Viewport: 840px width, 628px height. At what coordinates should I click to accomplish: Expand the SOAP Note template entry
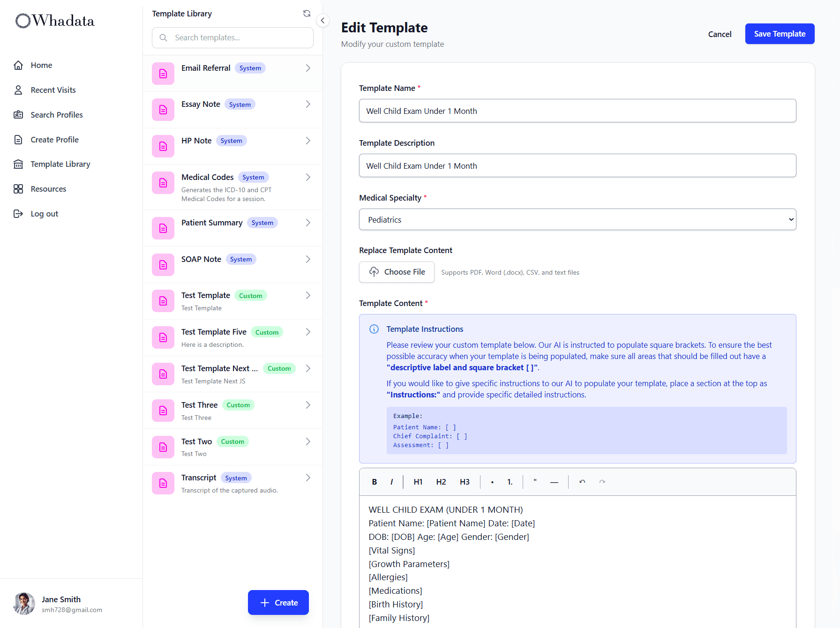[x=308, y=259]
